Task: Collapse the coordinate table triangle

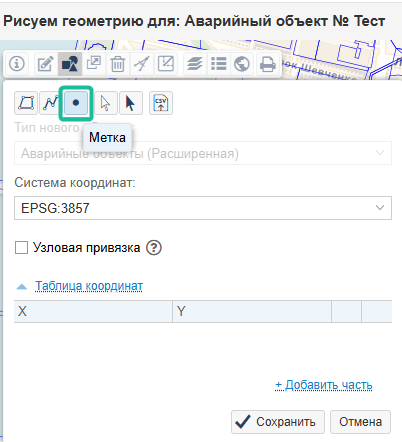Action: (22, 286)
